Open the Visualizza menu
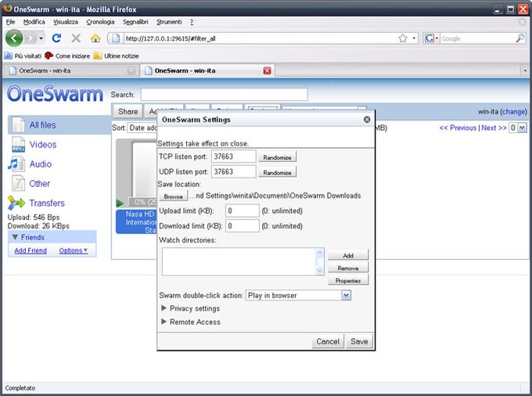Viewport: 532px width, 396px height. [x=66, y=22]
